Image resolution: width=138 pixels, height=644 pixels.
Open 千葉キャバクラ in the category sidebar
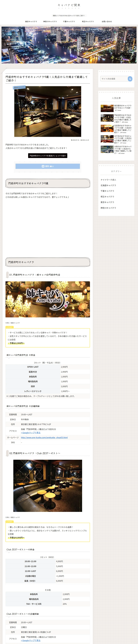pyautogui.click(x=107, y=191)
